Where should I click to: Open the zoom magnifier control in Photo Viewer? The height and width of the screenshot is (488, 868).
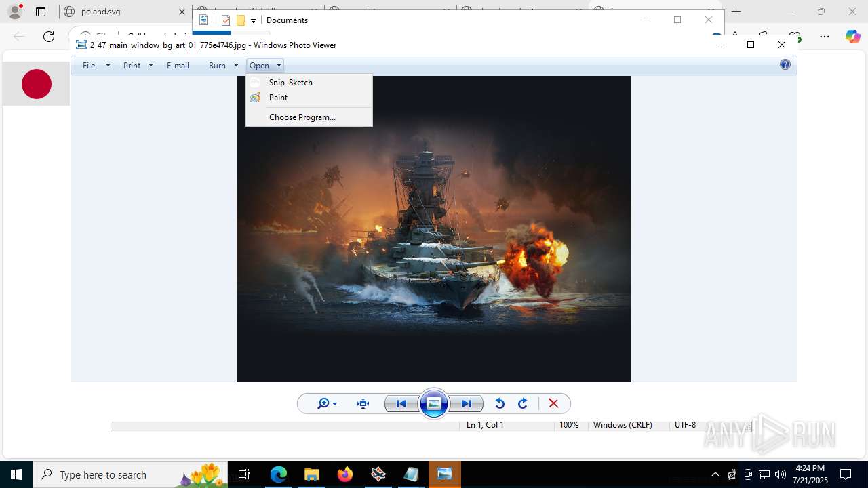[327, 404]
